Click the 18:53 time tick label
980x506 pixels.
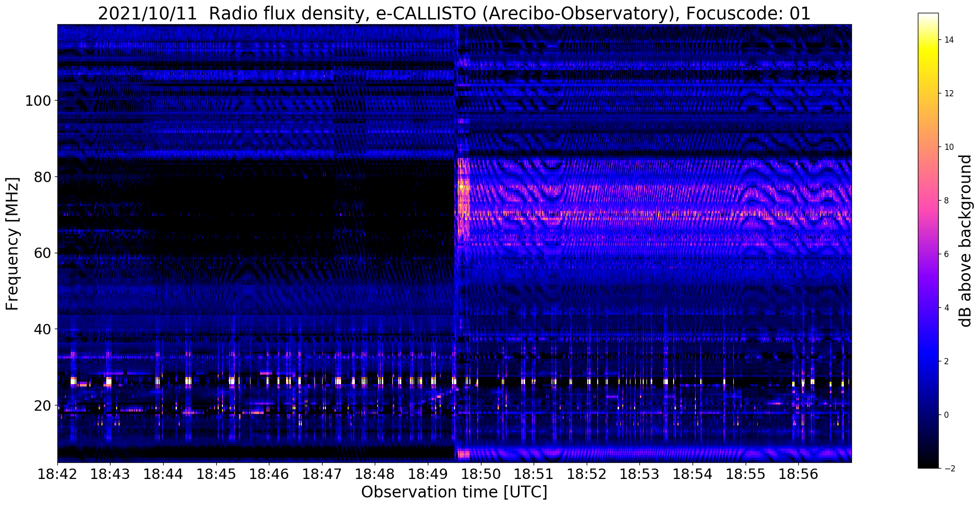640,474
